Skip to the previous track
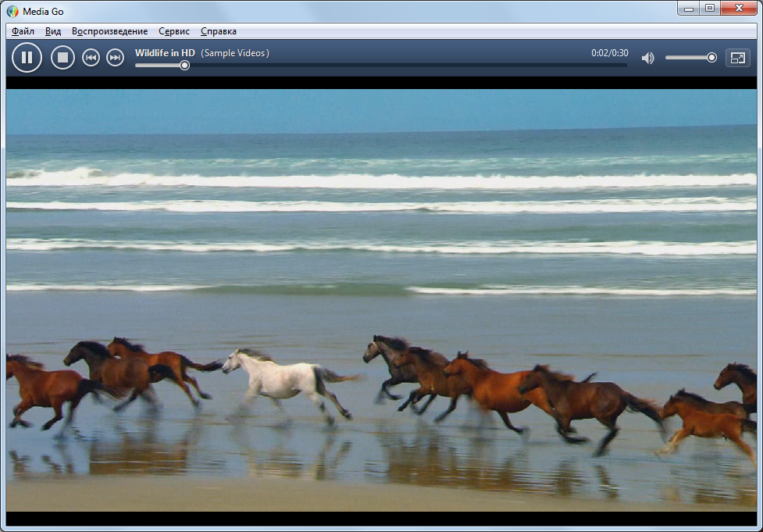Image resolution: width=763 pixels, height=532 pixels. tap(91, 58)
